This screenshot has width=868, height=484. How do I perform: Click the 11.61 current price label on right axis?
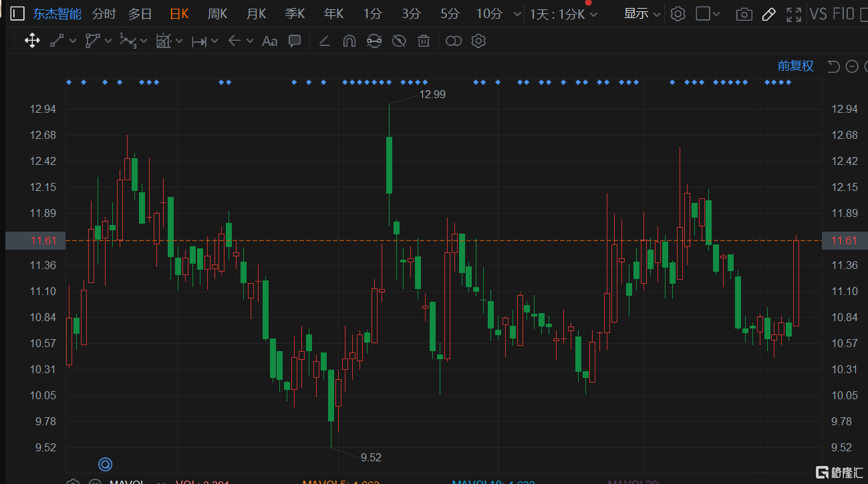pos(845,240)
